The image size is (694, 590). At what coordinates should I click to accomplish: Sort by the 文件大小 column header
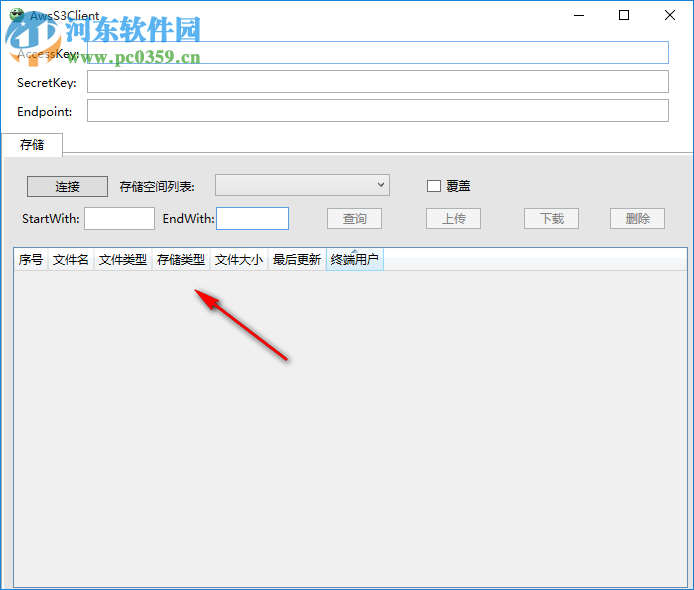(239, 259)
